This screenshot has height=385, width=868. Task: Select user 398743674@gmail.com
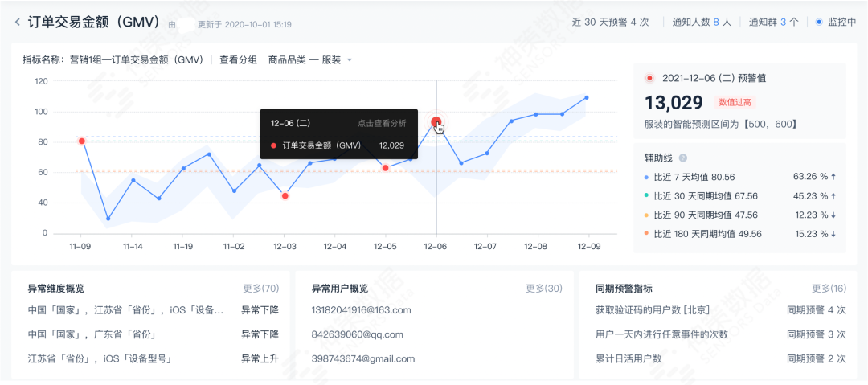(363, 359)
